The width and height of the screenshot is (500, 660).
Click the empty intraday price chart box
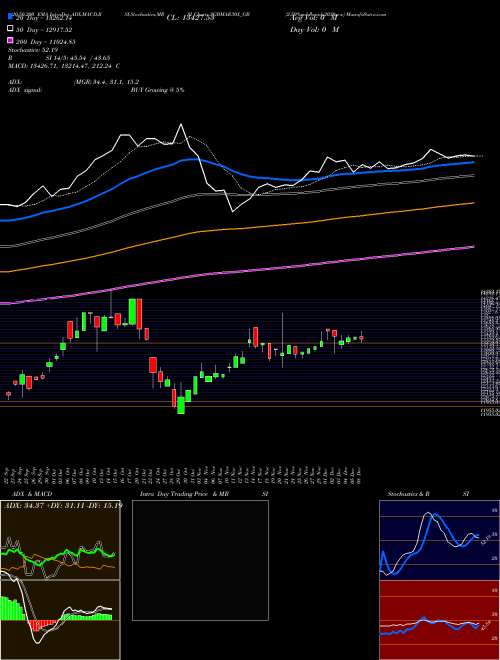[x=200, y=560]
